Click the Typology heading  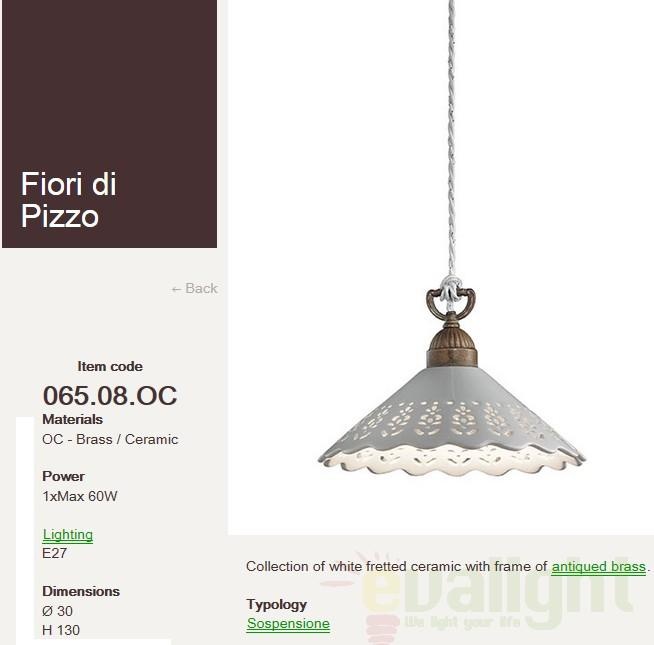(277, 605)
